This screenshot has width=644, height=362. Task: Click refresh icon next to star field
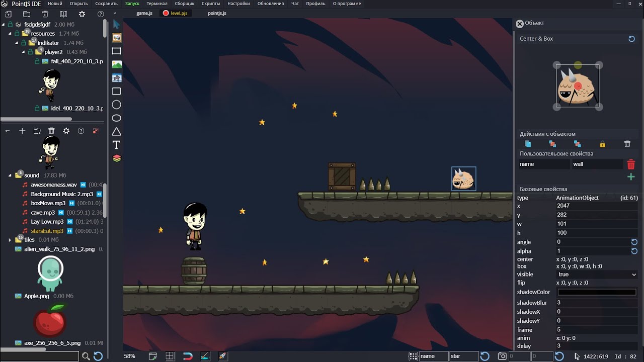pos(485,356)
